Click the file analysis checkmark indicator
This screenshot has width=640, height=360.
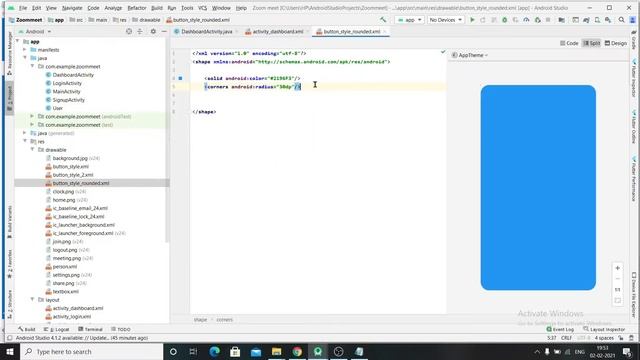pyautogui.click(x=443, y=52)
